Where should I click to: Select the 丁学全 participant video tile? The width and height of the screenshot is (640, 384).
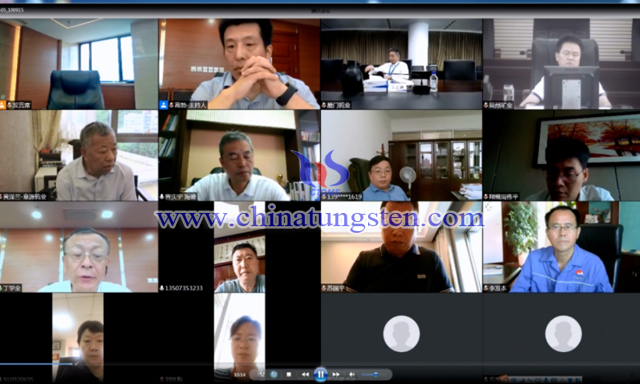pos(79,247)
